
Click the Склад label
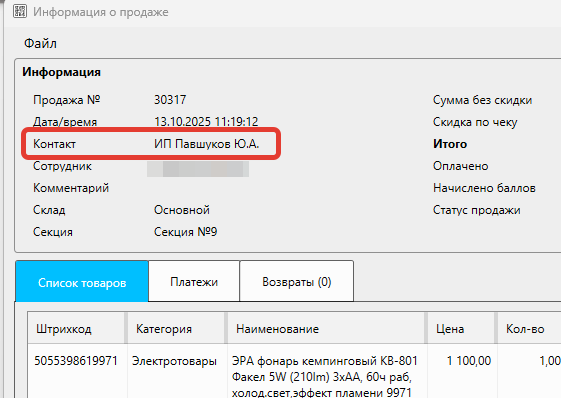(49, 210)
